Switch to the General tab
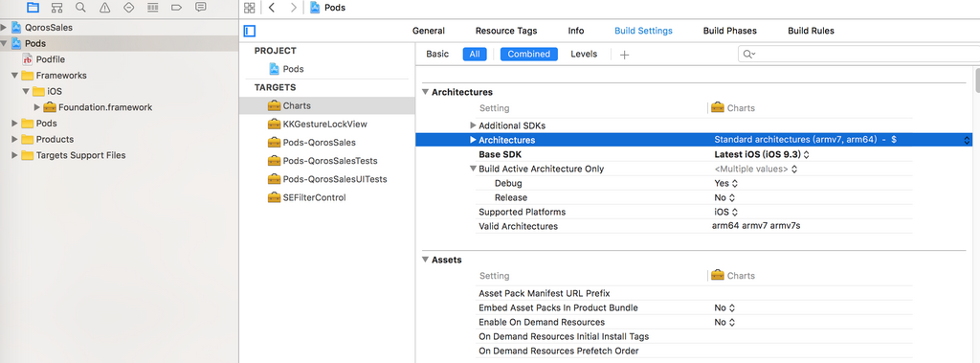 click(429, 31)
